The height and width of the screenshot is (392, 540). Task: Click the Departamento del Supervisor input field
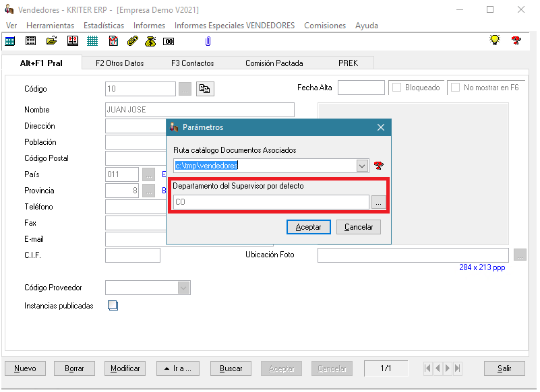(271, 202)
